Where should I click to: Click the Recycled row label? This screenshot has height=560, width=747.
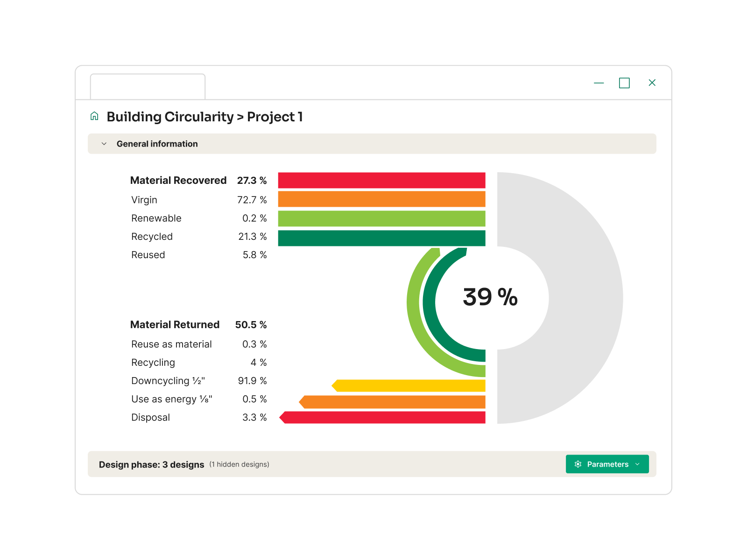(152, 237)
